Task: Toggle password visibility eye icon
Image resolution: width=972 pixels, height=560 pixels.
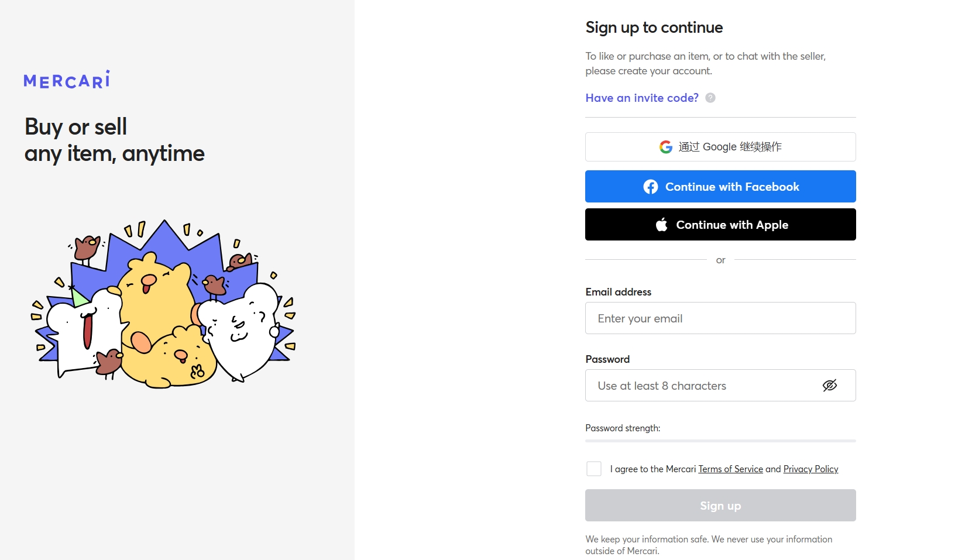Action: click(x=829, y=385)
